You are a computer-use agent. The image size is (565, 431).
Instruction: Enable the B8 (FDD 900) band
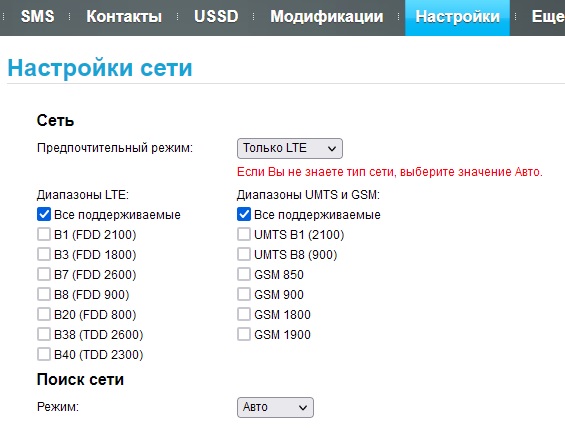44,294
